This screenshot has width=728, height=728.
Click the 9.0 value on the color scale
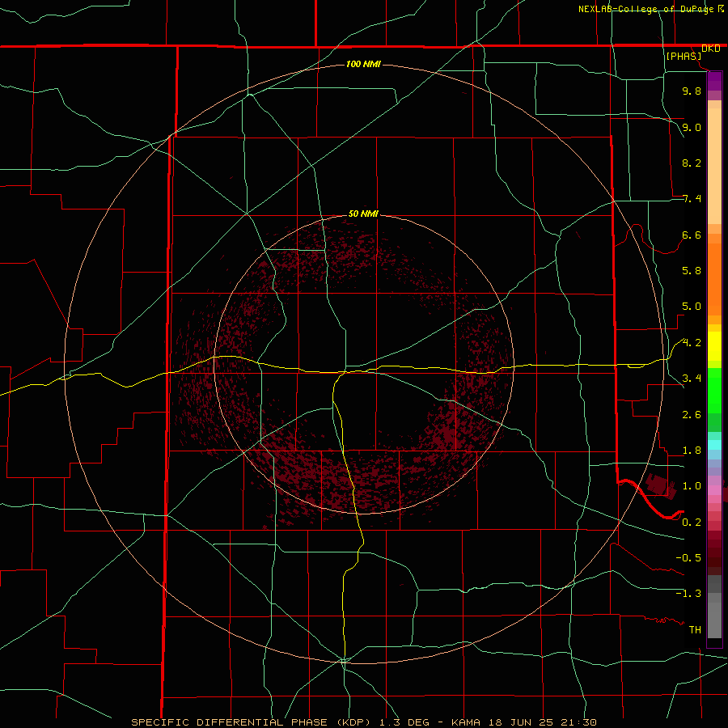click(x=692, y=127)
